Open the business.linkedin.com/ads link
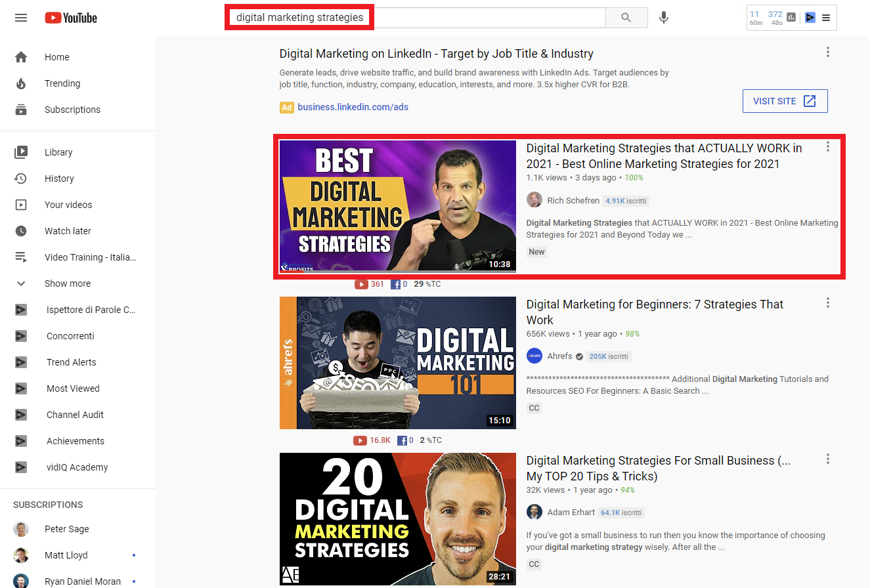The image size is (870, 588). click(353, 107)
